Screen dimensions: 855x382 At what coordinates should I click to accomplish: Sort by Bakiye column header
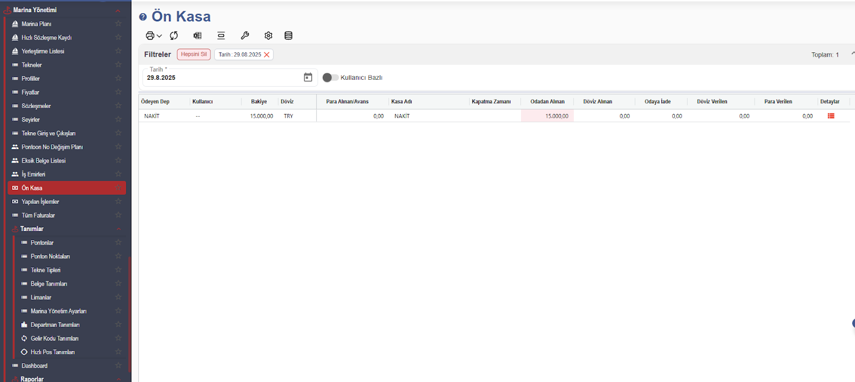coord(259,101)
